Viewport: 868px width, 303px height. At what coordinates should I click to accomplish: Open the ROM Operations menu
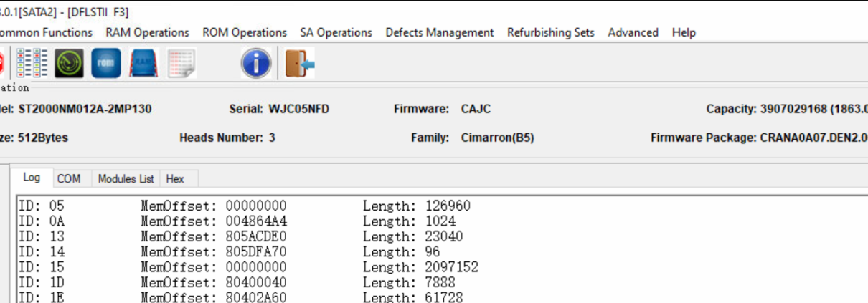click(x=245, y=32)
